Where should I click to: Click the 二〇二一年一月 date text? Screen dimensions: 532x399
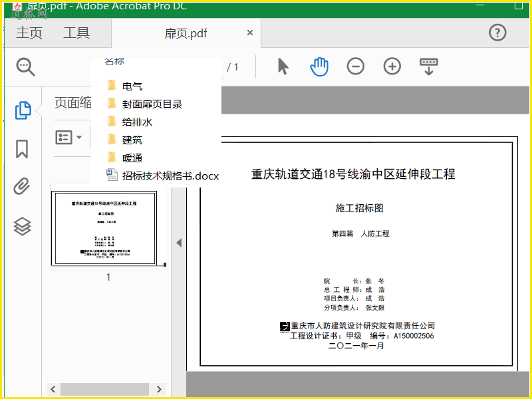(x=356, y=346)
